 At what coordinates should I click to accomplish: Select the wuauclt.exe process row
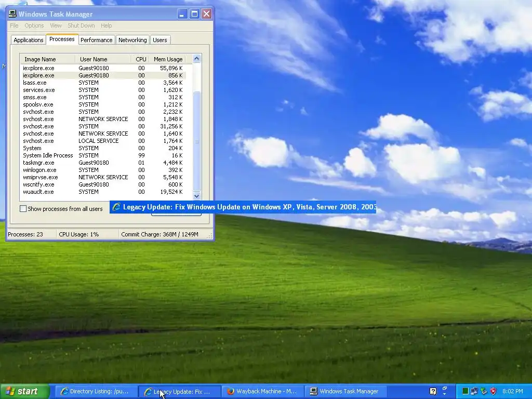(103, 192)
